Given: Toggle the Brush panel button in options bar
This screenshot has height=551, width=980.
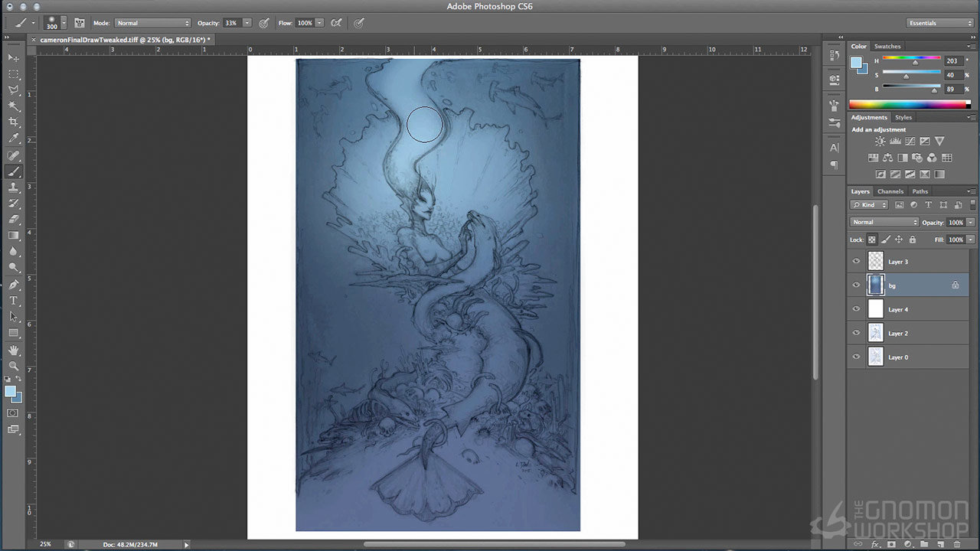Looking at the screenshot, I should click(79, 23).
